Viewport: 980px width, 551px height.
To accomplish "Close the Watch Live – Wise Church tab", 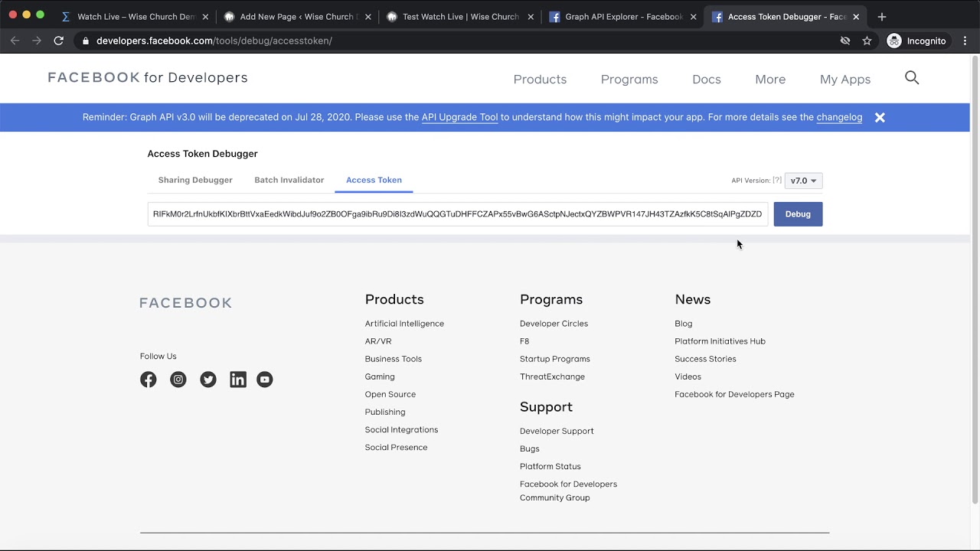I will pyautogui.click(x=205, y=17).
